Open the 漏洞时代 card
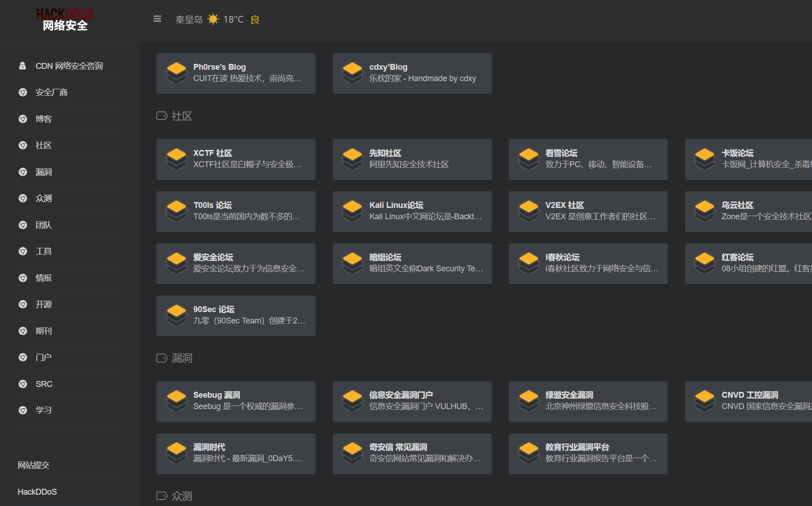The width and height of the screenshot is (812, 506). (236, 454)
